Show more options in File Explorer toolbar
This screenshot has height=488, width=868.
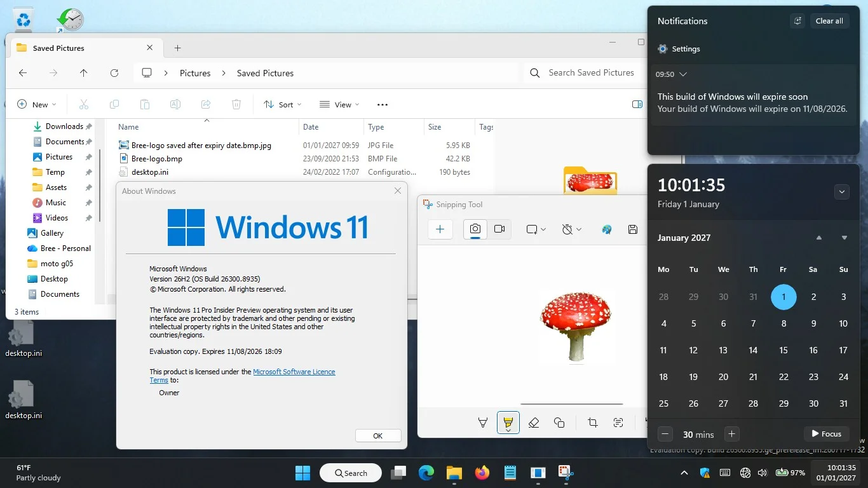(383, 104)
